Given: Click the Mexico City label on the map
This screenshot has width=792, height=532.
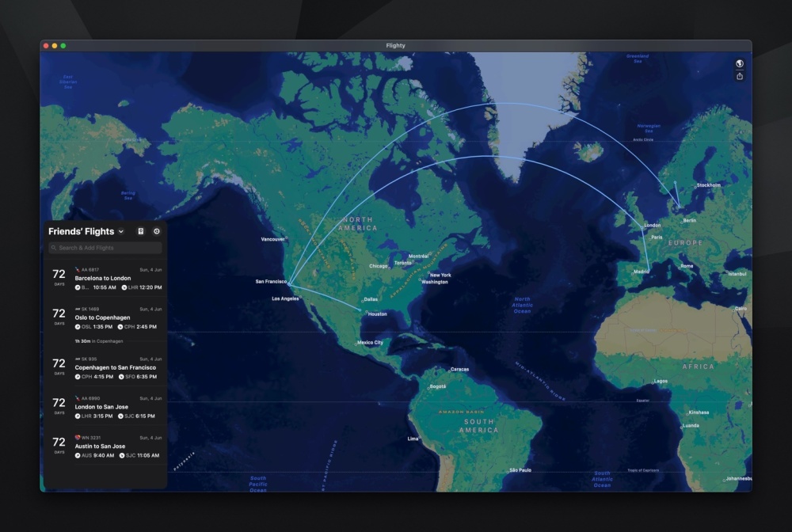Looking at the screenshot, I should click(370, 342).
